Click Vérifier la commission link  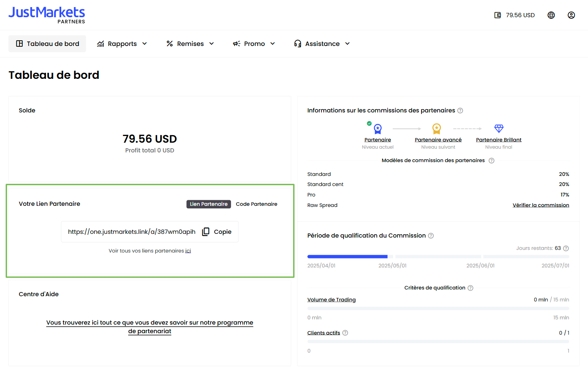click(x=541, y=205)
